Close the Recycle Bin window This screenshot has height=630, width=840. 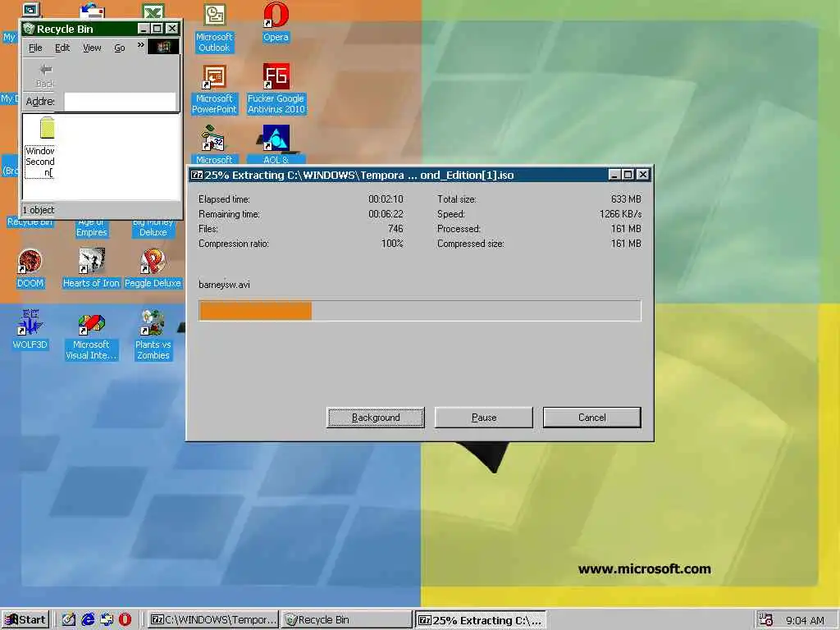tap(172, 29)
